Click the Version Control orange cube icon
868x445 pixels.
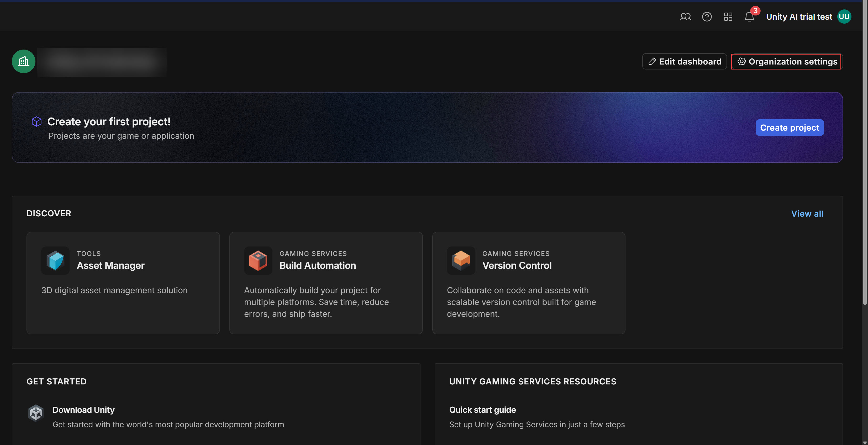point(461,261)
